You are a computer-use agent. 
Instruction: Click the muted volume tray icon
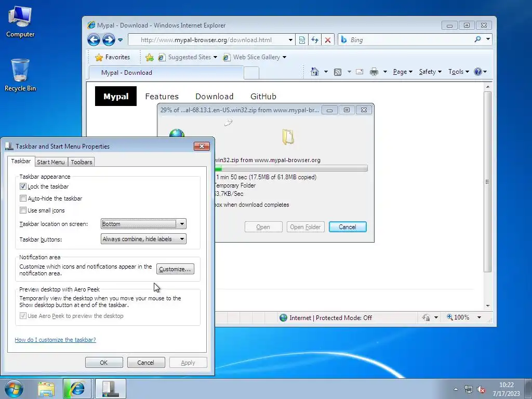[481, 389]
